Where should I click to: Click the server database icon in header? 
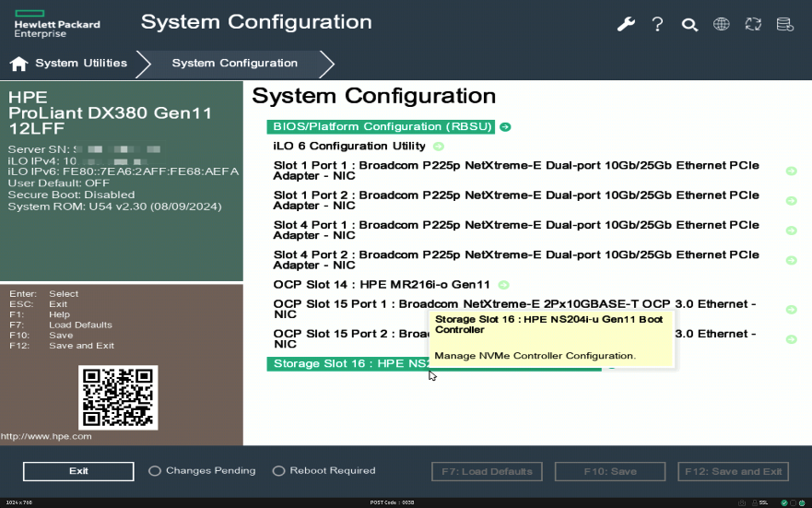tap(785, 24)
